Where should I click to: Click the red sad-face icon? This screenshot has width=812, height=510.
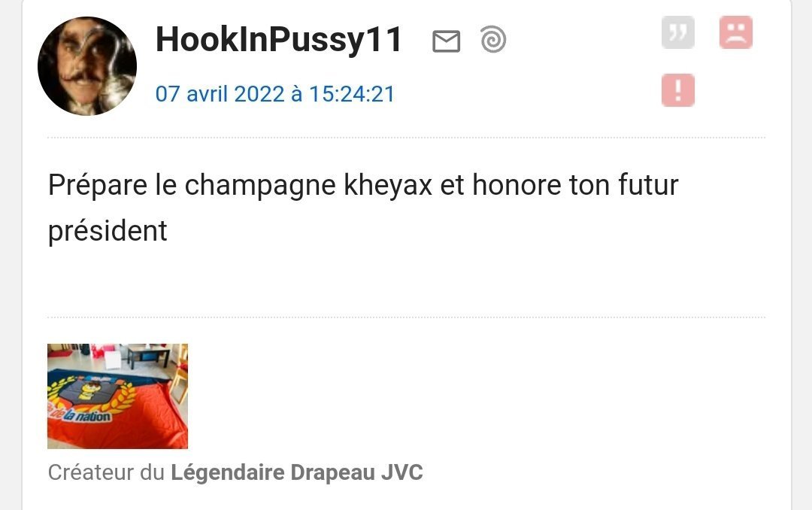tap(735, 32)
